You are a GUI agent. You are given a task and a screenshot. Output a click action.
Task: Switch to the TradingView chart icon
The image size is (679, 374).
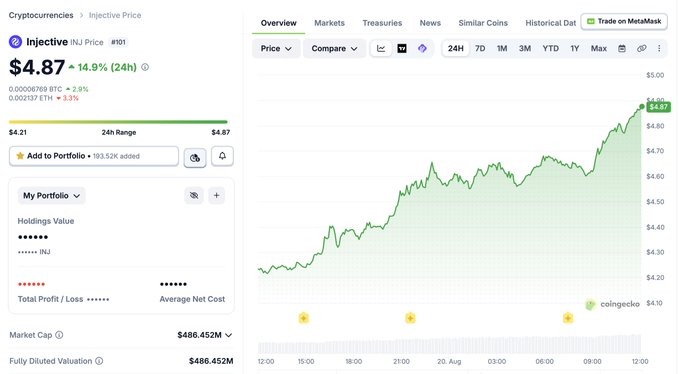pos(402,48)
